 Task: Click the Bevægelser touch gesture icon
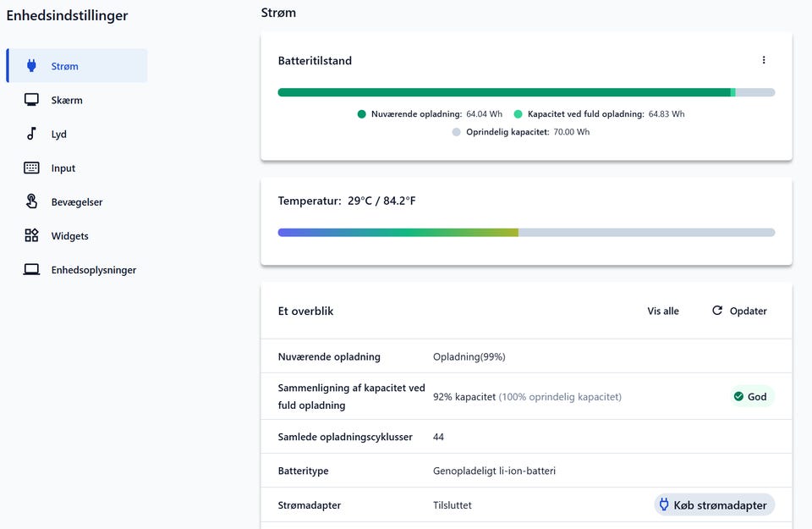pos(31,201)
